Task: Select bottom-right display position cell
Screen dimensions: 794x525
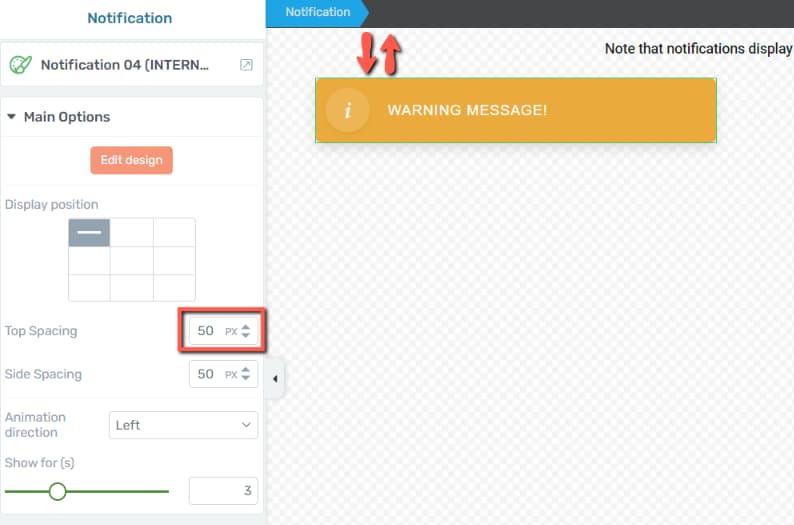Action: (174, 288)
